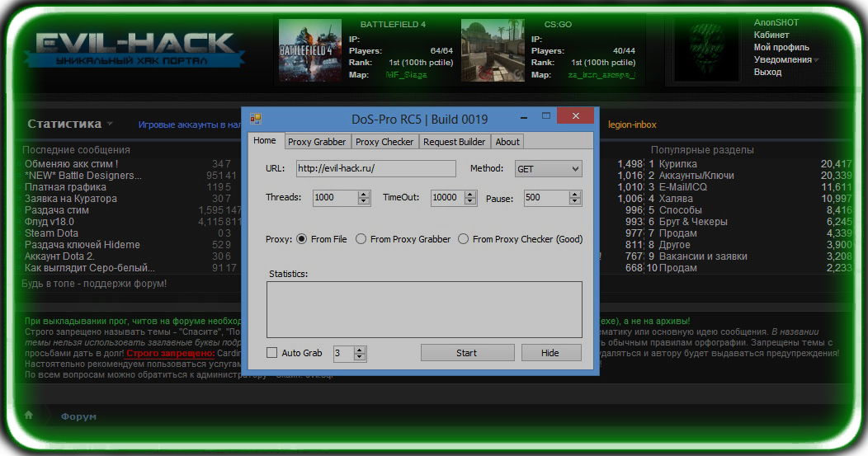
Task: Click the EVIL-HACK site logo
Action: [134, 49]
